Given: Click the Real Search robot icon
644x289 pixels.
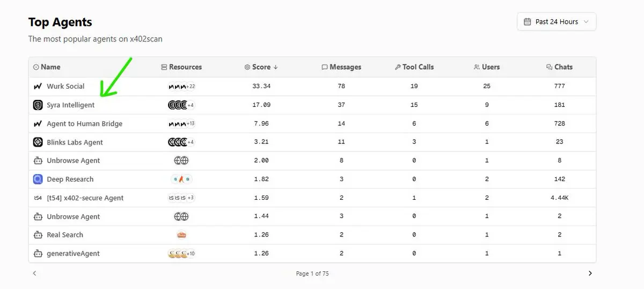Looking at the screenshot, I should [x=38, y=235].
